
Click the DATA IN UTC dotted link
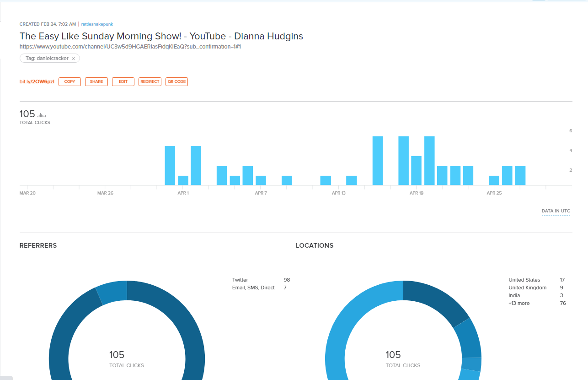(x=556, y=211)
